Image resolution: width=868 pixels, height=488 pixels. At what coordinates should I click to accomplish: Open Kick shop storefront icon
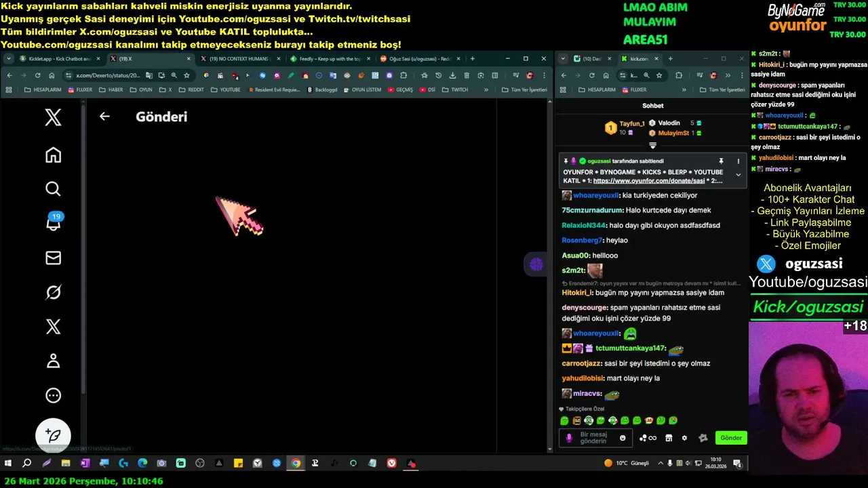pos(669,438)
